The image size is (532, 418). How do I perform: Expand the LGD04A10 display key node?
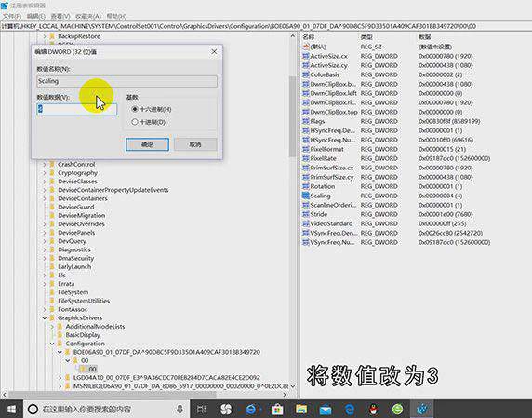click(60, 378)
